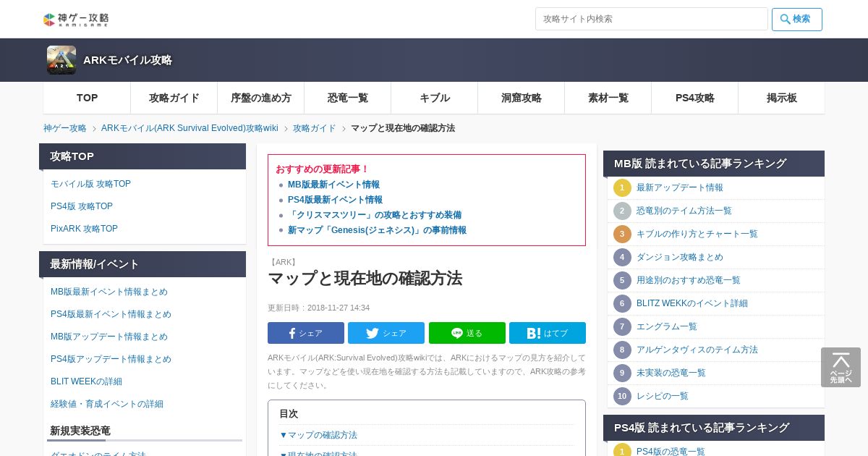Image resolution: width=868 pixels, height=456 pixels.
Task: Open the 洞窟攻略 navigation tab
Action: [x=521, y=98]
